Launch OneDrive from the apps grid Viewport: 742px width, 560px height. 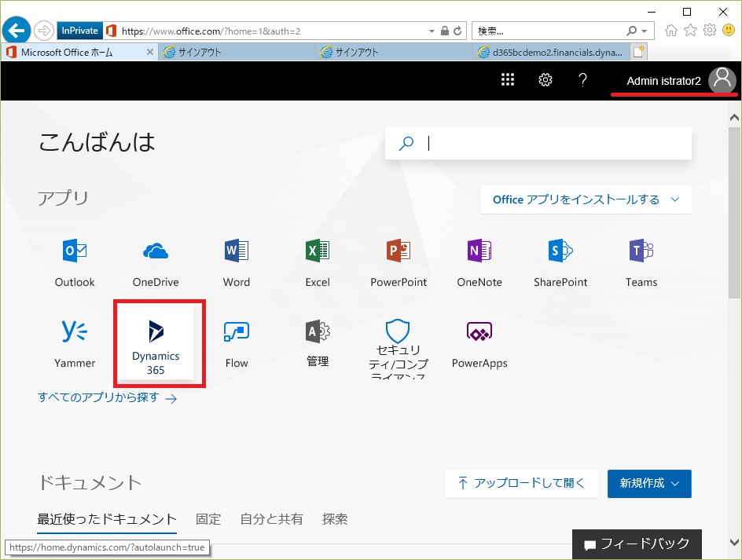point(155,263)
